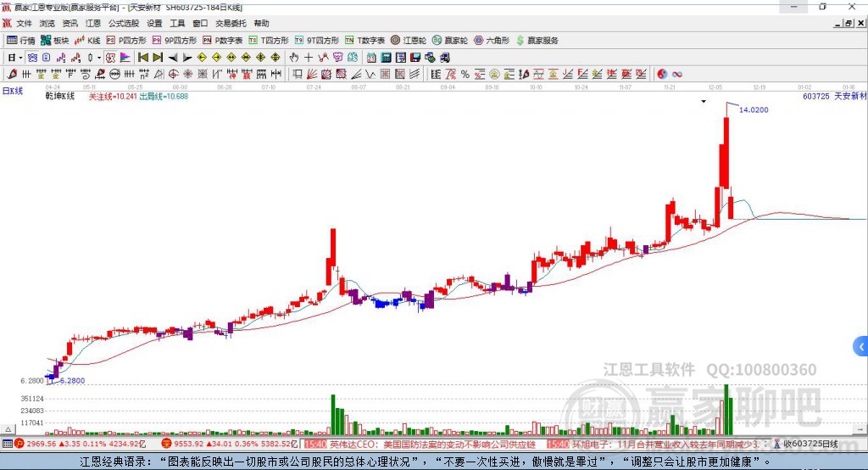The image size is (868, 470).
Task: Select the blue infinity symbol icon
Action: coord(677,75)
